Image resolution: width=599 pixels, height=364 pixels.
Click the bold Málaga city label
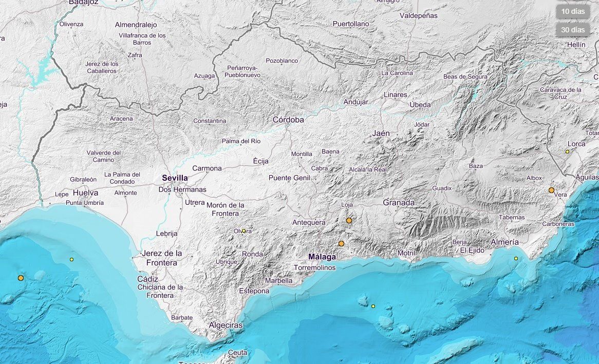click(x=322, y=257)
